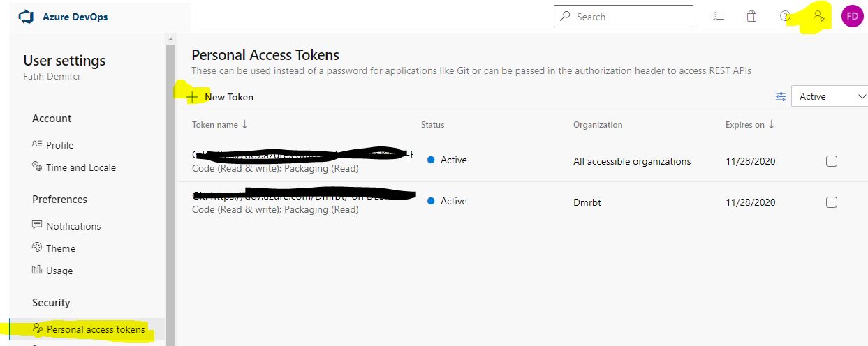
Task: Sort by the Token name column
Action: pos(219,125)
